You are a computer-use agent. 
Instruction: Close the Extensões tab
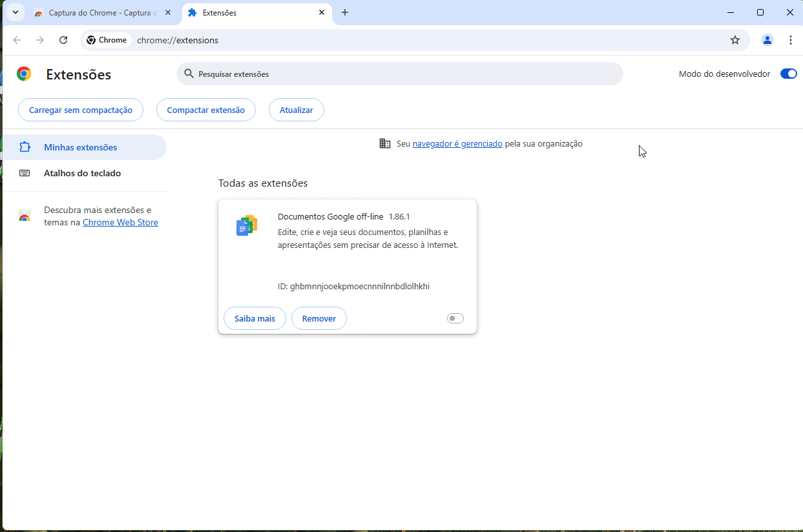point(322,12)
